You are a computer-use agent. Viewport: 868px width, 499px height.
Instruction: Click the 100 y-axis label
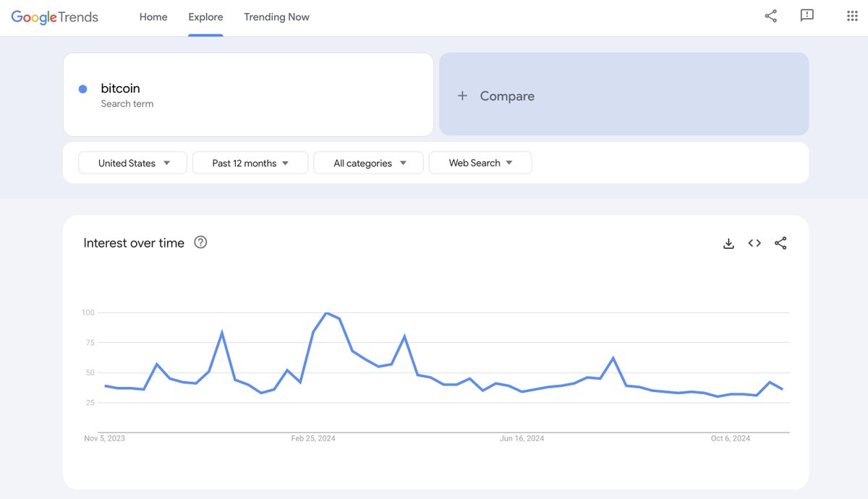coord(88,312)
